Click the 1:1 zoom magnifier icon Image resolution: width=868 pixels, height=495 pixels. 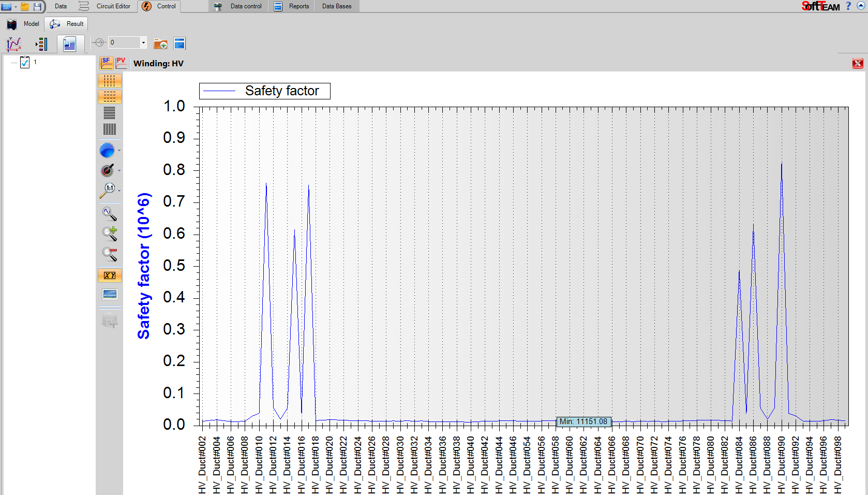(108, 191)
